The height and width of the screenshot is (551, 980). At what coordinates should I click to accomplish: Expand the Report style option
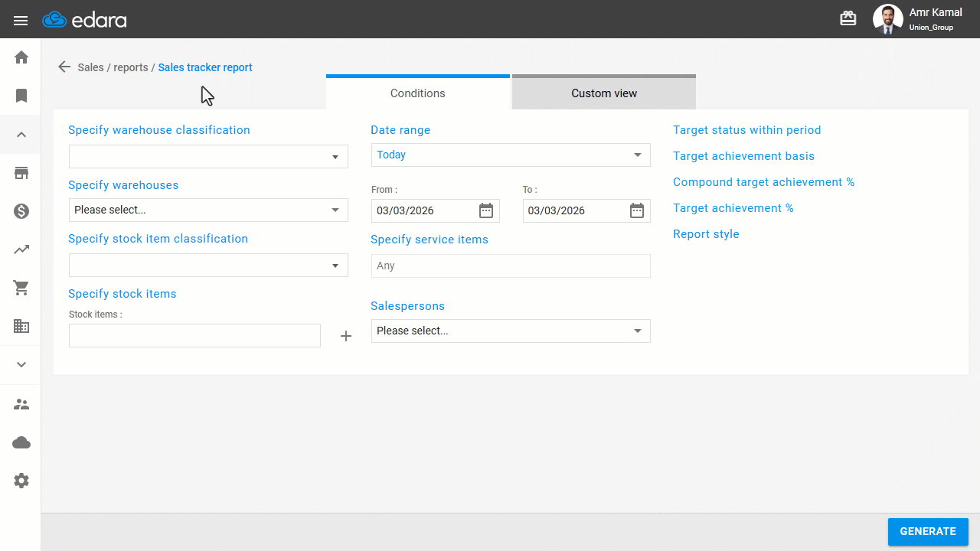point(706,234)
